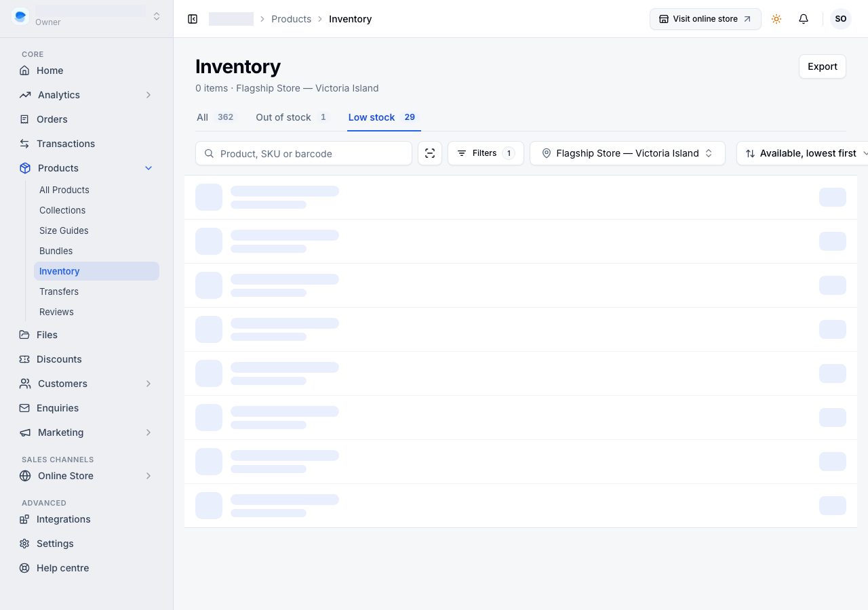
Task: Open Transactions page
Action: coord(86,144)
